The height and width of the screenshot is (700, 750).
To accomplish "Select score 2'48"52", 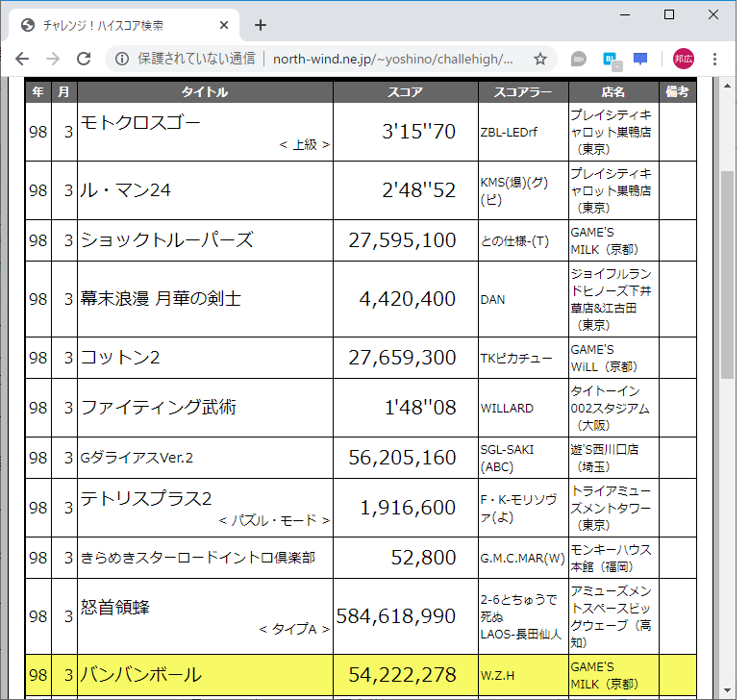I will (418, 190).
